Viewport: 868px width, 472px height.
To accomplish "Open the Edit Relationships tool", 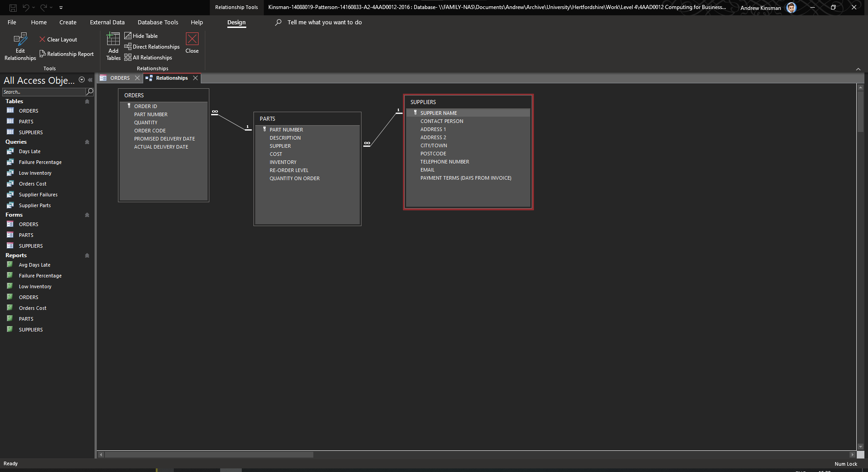I will [20, 46].
